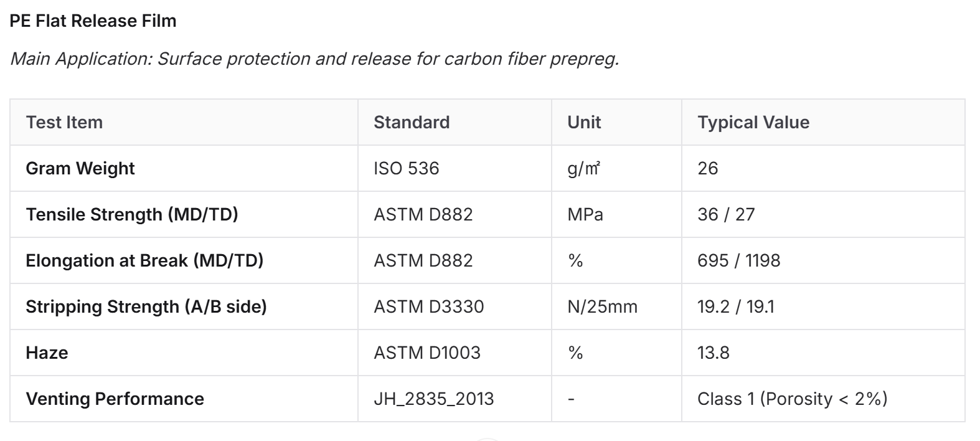Click the Class 1 (Porosity < 2%) value
The width and height of the screenshot is (980, 441).
click(793, 399)
